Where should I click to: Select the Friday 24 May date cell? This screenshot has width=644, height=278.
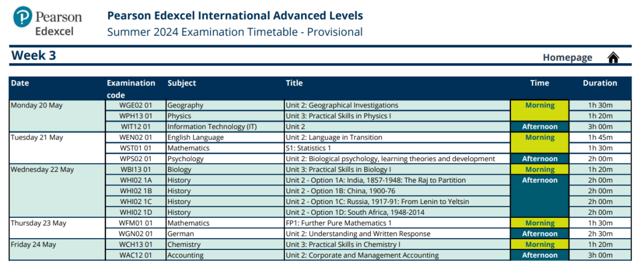57,250
